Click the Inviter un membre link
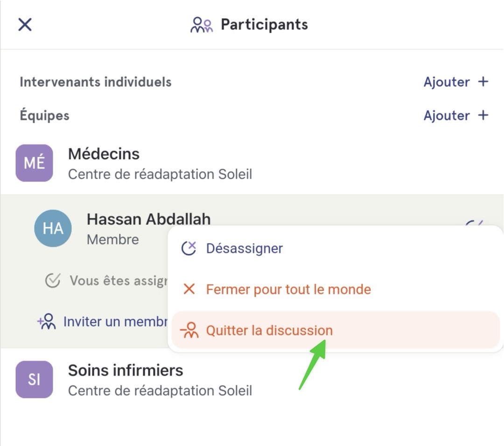The height and width of the screenshot is (446, 504). (102, 321)
